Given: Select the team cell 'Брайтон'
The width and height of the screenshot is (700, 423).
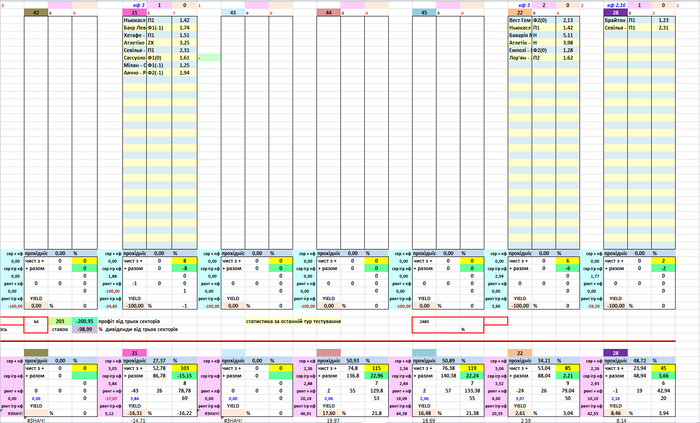Looking at the screenshot, I should click(616, 20).
